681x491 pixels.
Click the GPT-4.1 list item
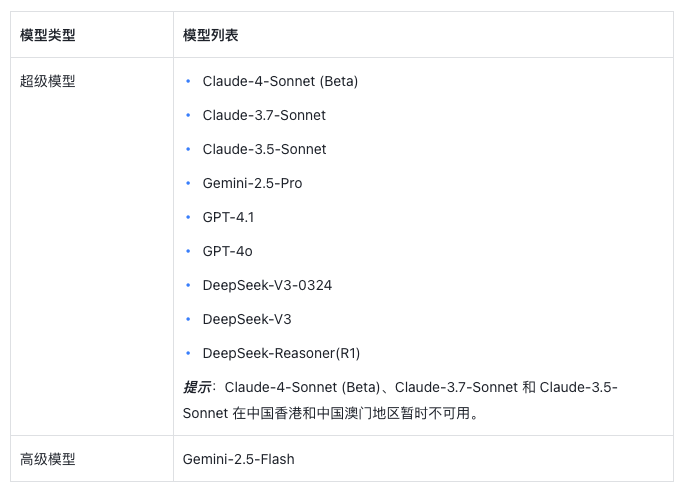point(228,217)
